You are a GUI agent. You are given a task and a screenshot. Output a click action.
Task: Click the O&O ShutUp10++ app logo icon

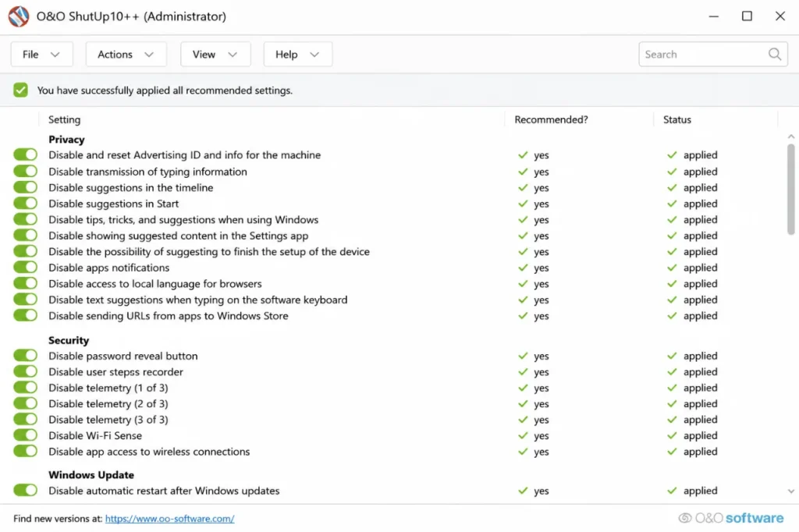click(x=19, y=16)
